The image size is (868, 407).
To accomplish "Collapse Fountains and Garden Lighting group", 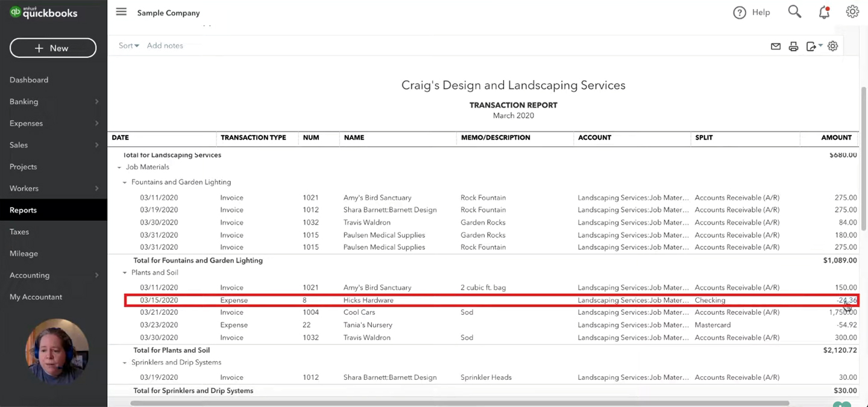I will [125, 182].
